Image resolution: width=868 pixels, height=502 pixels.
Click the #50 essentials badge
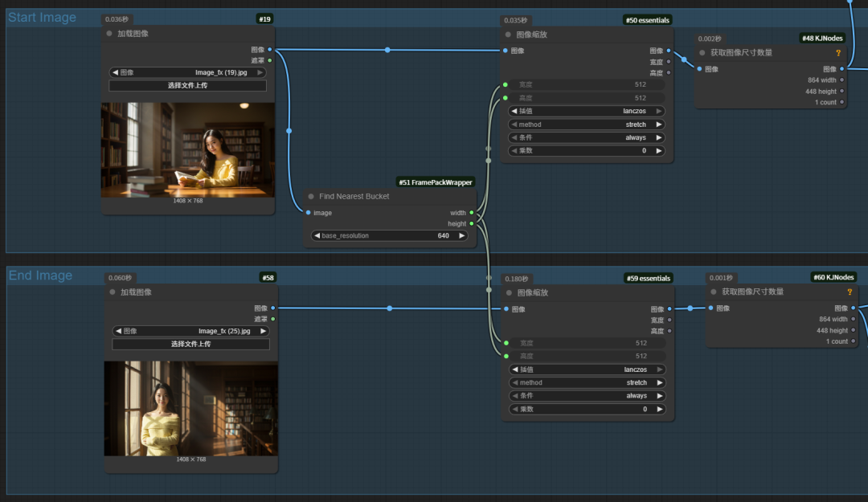pos(647,20)
